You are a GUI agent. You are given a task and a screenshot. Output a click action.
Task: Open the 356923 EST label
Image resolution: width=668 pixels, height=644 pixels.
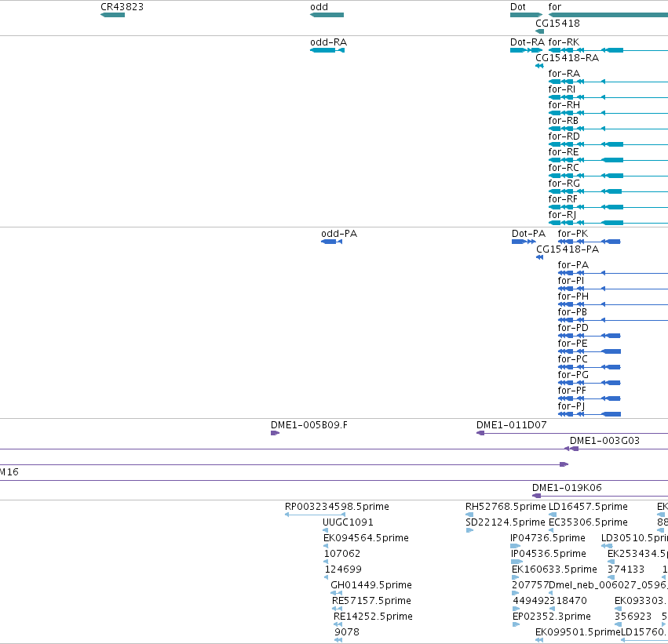point(633,617)
